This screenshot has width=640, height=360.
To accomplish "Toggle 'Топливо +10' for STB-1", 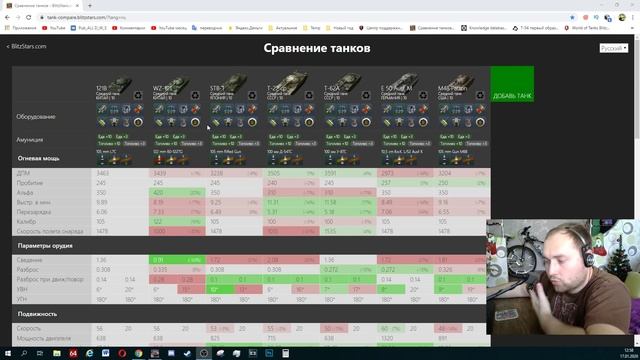I will [223, 144].
